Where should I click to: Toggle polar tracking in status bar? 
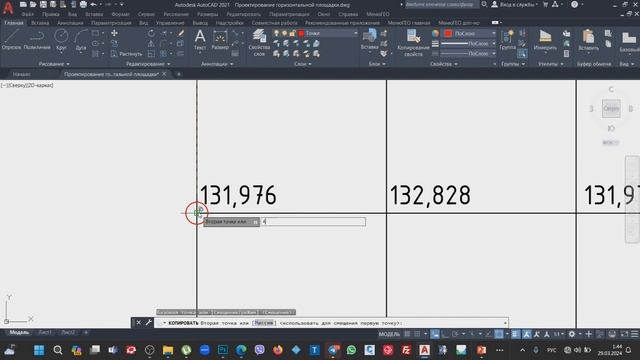(455, 334)
